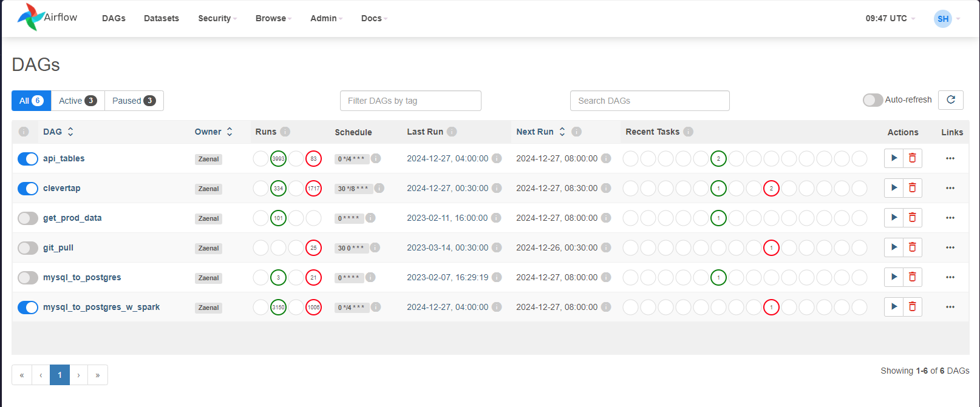Switch to the Paused DAGs tab

click(134, 101)
